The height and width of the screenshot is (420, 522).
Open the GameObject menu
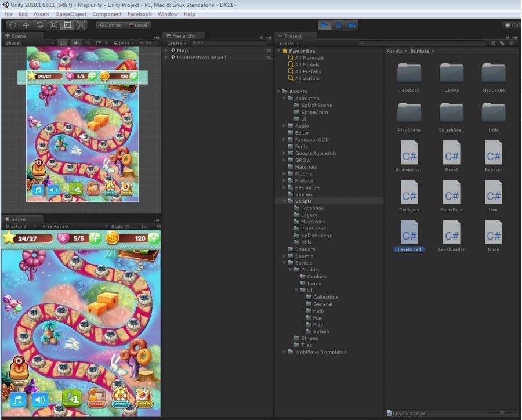(x=71, y=14)
